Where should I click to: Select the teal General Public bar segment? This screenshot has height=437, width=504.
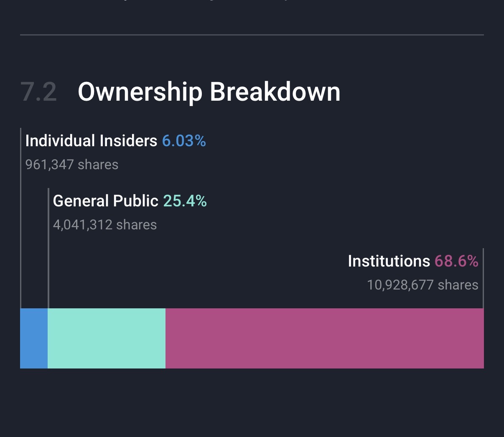coord(107,338)
